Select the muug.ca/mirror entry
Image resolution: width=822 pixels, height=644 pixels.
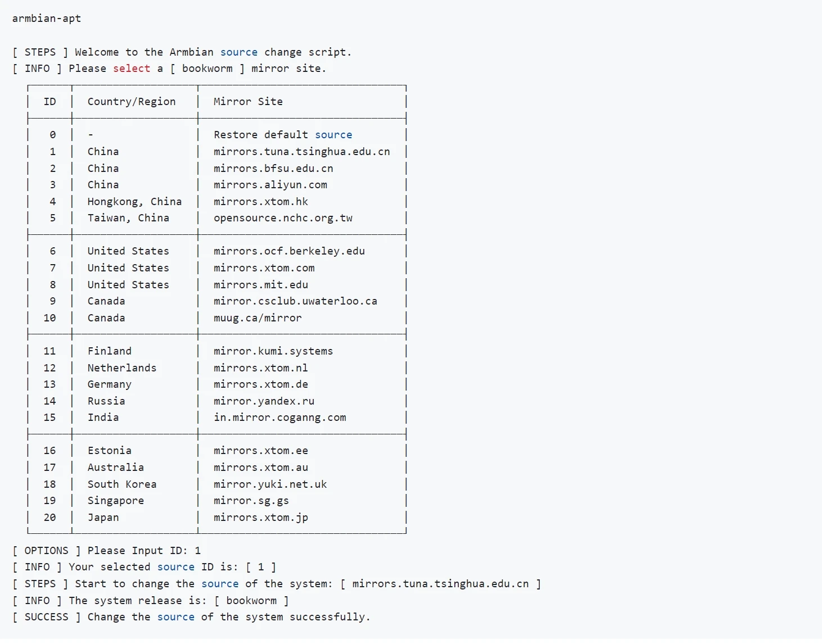tap(258, 318)
